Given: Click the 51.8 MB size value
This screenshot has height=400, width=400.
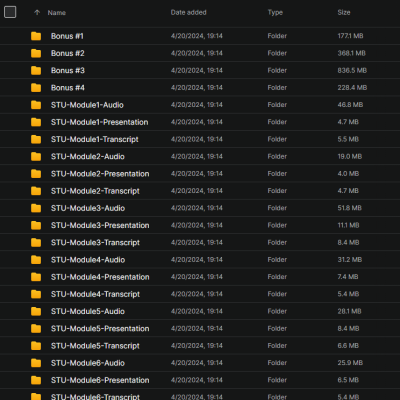Looking at the screenshot, I should pyautogui.click(x=349, y=208).
